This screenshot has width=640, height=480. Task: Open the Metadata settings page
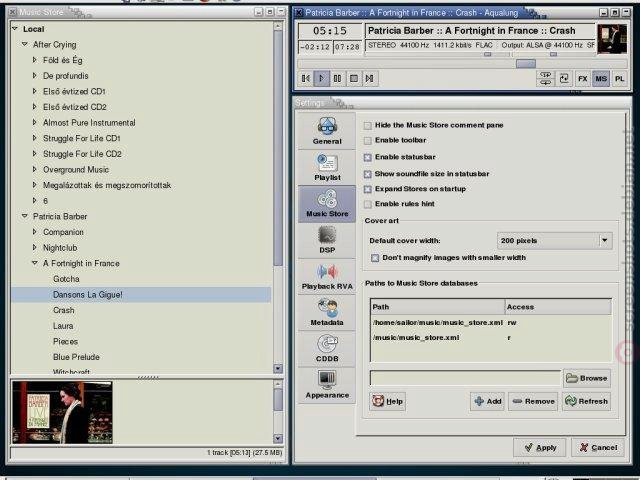click(x=327, y=313)
